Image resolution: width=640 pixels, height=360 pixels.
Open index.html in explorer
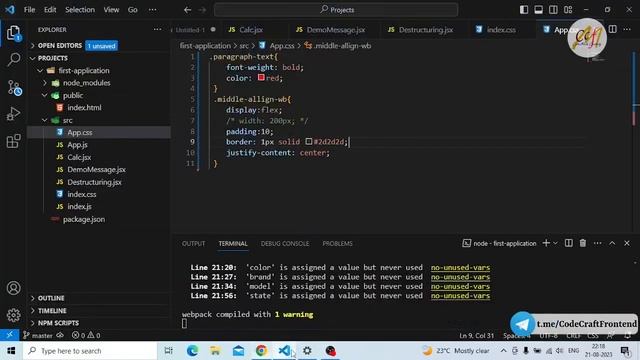point(84,108)
